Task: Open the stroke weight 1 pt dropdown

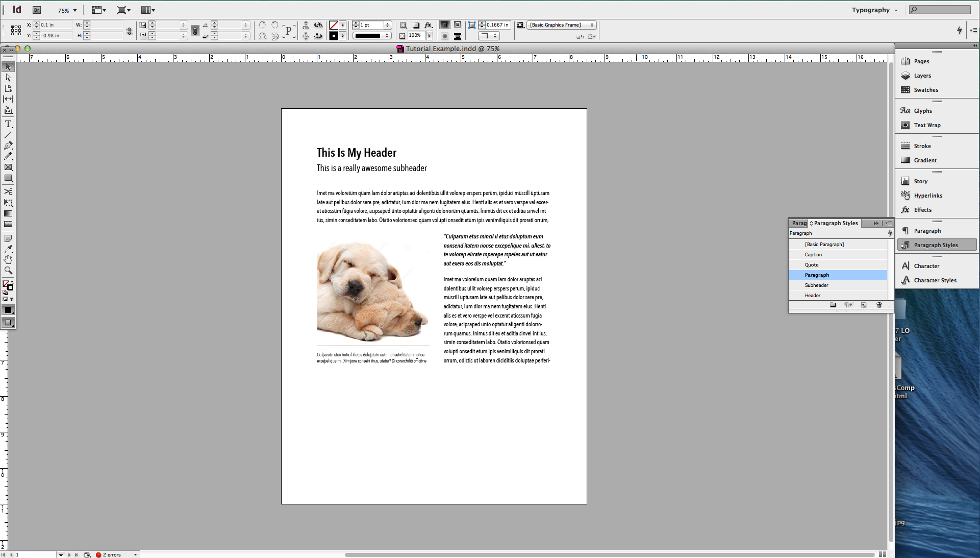Action: pyautogui.click(x=387, y=25)
